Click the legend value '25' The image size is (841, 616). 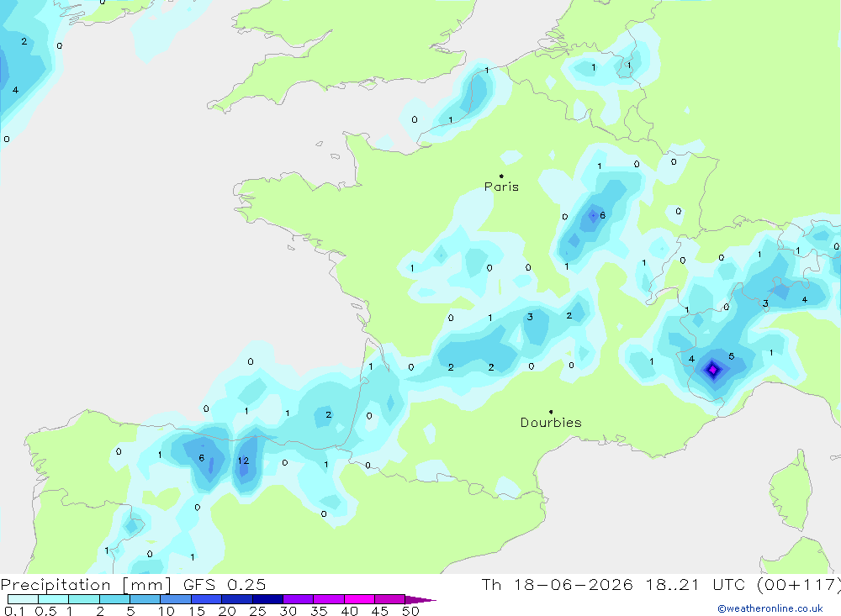[258, 611]
